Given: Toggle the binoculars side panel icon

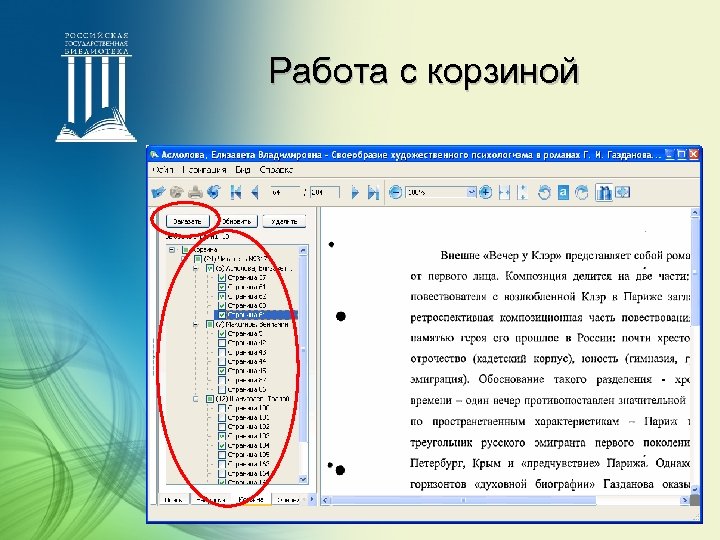Looking at the screenshot, I should click(603, 192).
